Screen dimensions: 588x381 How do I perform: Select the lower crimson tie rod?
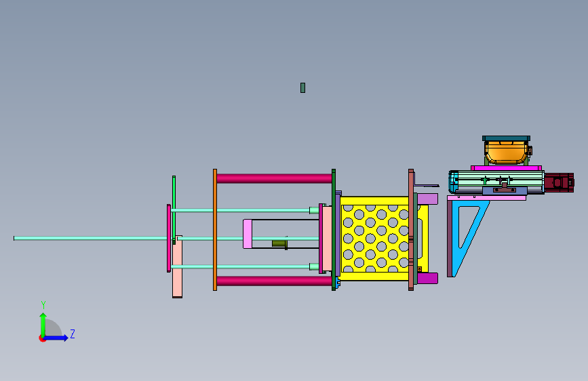pos(274,281)
